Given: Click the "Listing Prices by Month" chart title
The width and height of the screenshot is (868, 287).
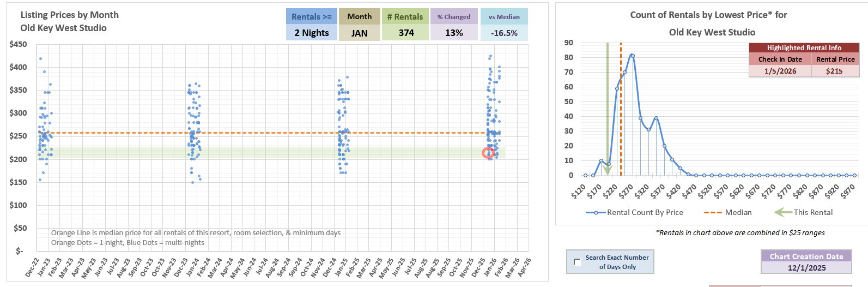Looking at the screenshot, I should click(69, 15).
